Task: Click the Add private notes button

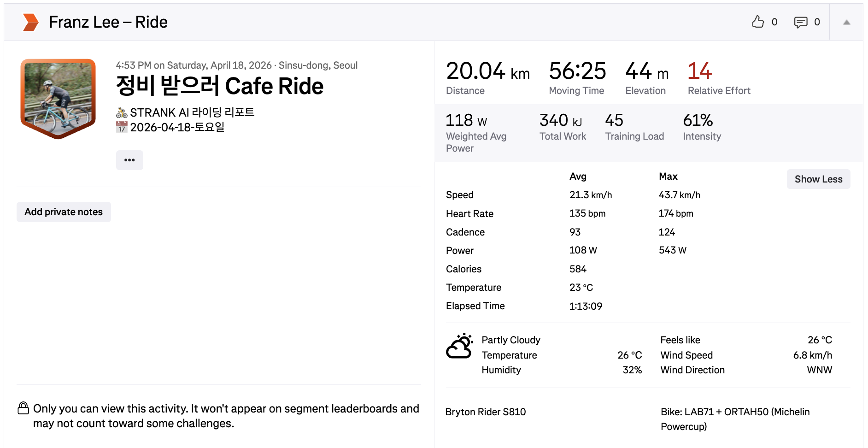Action: click(64, 212)
